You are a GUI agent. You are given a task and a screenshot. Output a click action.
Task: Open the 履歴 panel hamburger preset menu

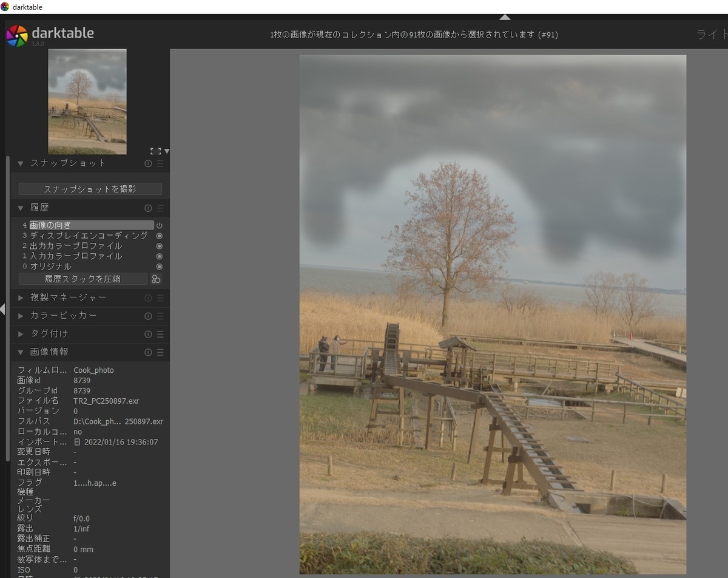coord(160,208)
